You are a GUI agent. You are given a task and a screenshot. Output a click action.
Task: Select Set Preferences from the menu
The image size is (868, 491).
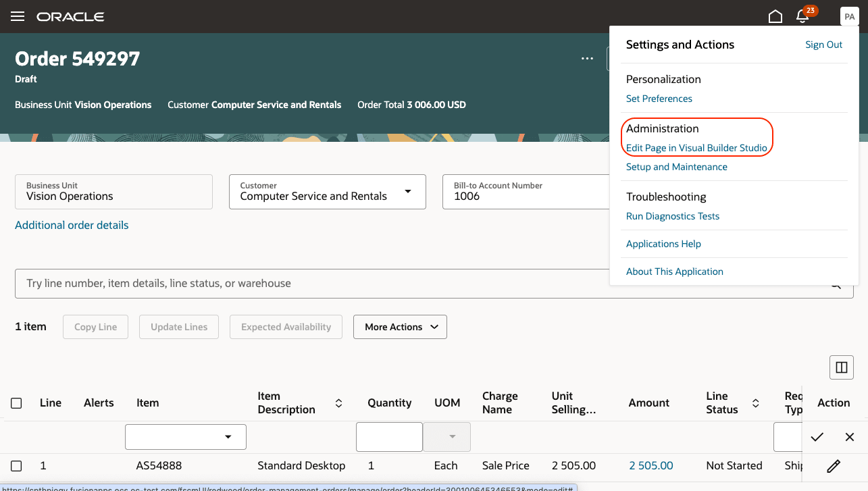click(659, 99)
